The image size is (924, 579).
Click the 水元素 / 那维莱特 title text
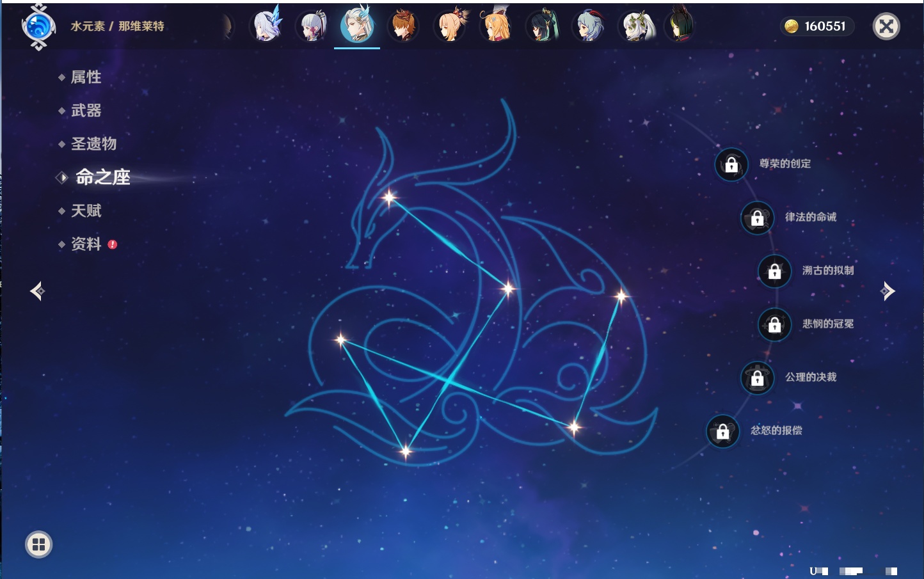click(x=117, y=26)
